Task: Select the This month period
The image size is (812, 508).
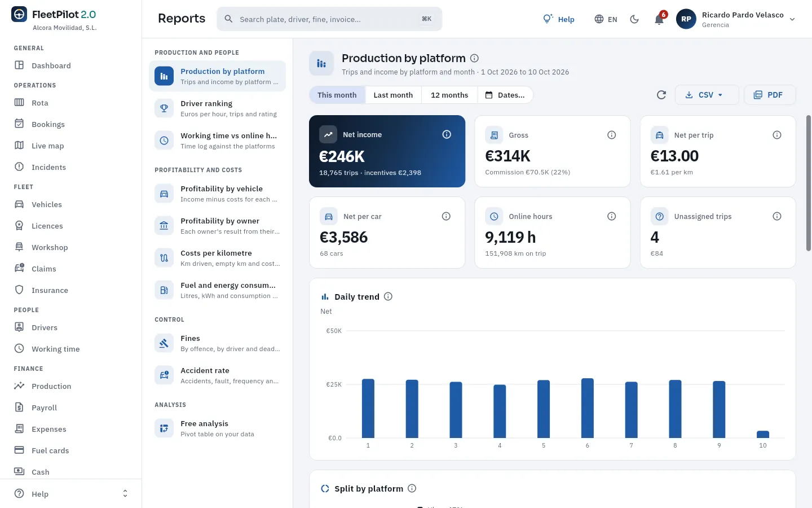Action: (x=337, y=95)
